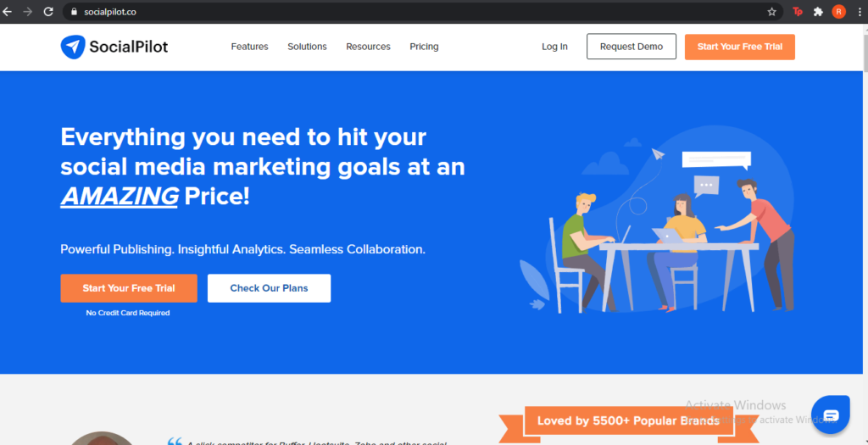Click the Check Our Plans button
868x445 pixels.
(x=269, y=288)
